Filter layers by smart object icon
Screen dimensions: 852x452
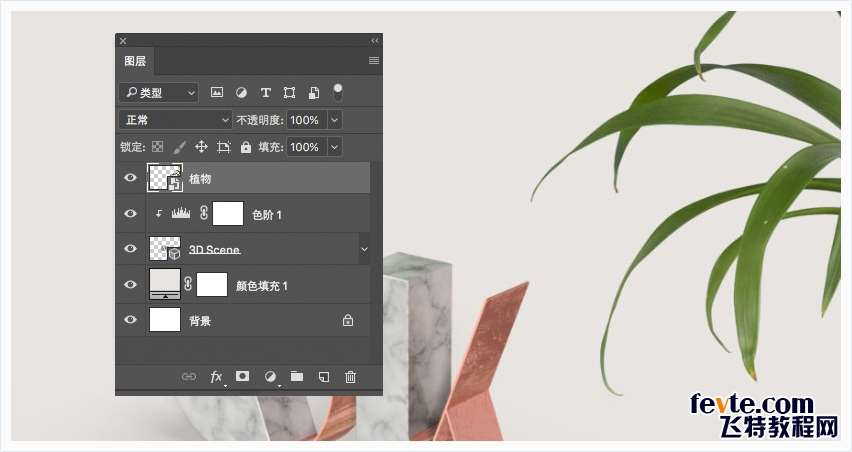click(x=314, y=93)
